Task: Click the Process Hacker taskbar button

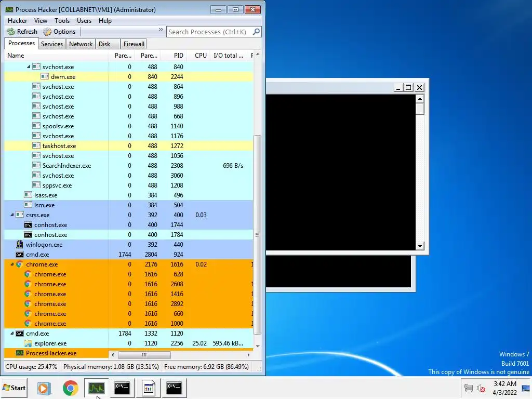Action: (x=96, y=388)
